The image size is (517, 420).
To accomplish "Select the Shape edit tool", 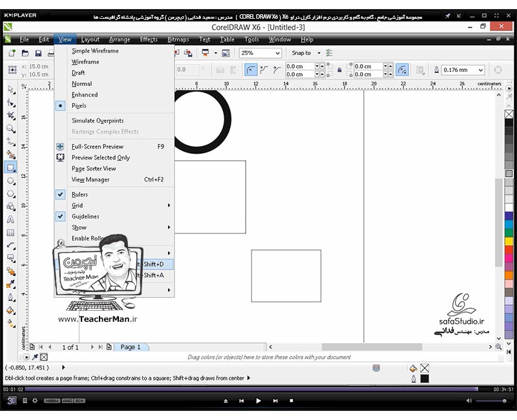I will 11,103.
